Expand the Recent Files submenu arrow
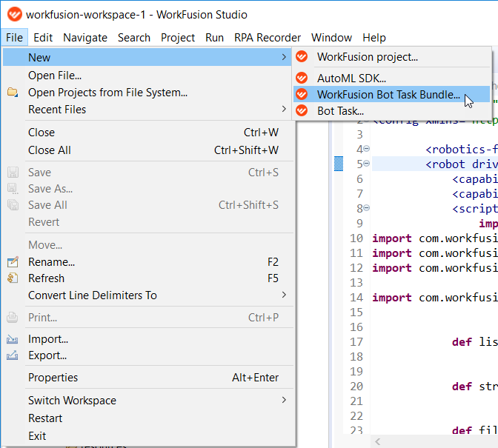 coord(284,109)
